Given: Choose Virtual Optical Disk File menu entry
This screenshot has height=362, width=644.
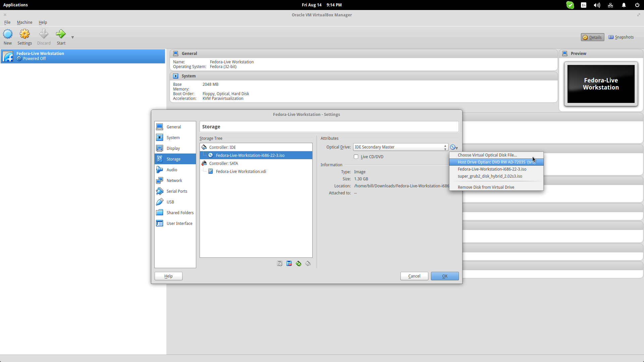Looking at the screenshot, I should [x=496, y=155].
